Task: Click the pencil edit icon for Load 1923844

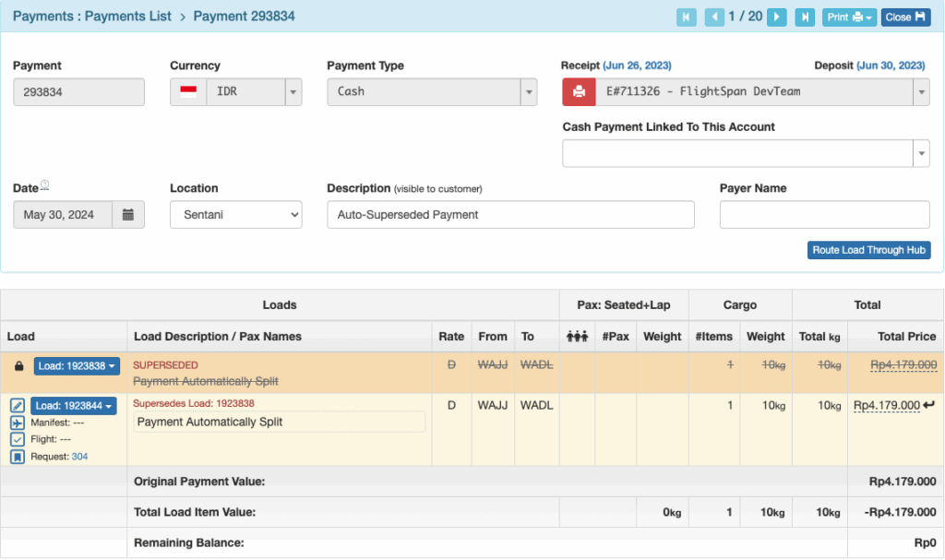Action: 18,406
